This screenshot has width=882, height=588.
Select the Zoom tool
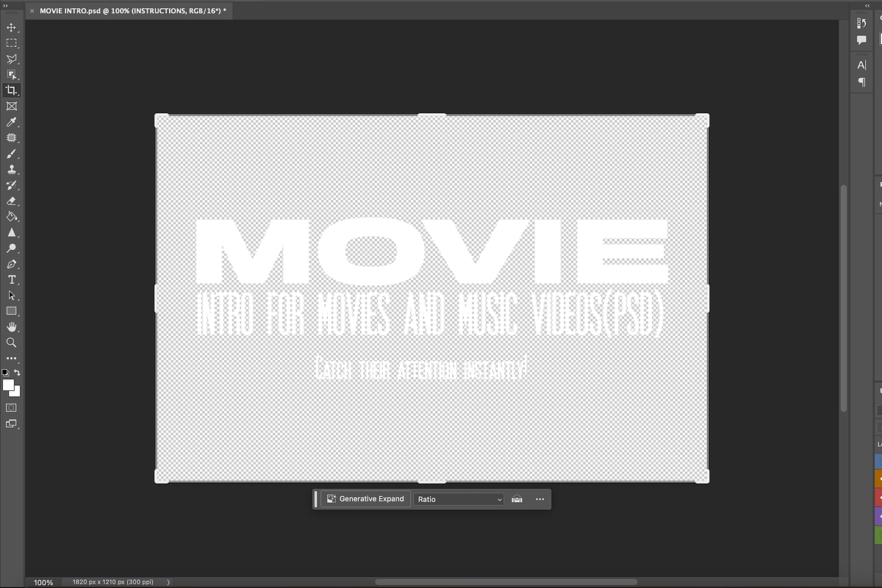point(12,343)
